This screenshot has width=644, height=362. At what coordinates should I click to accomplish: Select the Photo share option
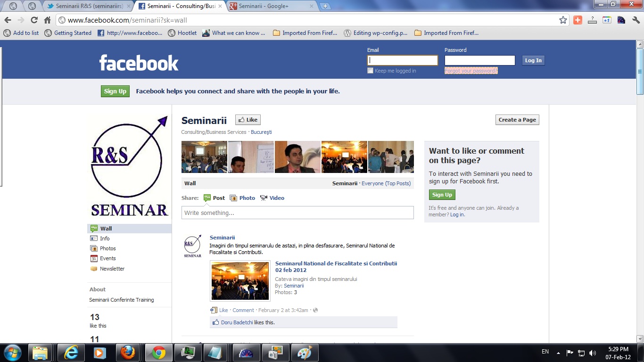click(242, 198)
